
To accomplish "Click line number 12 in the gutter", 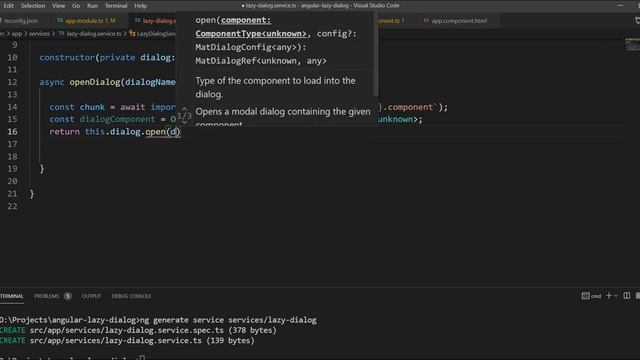I will (x=12, y=82).
